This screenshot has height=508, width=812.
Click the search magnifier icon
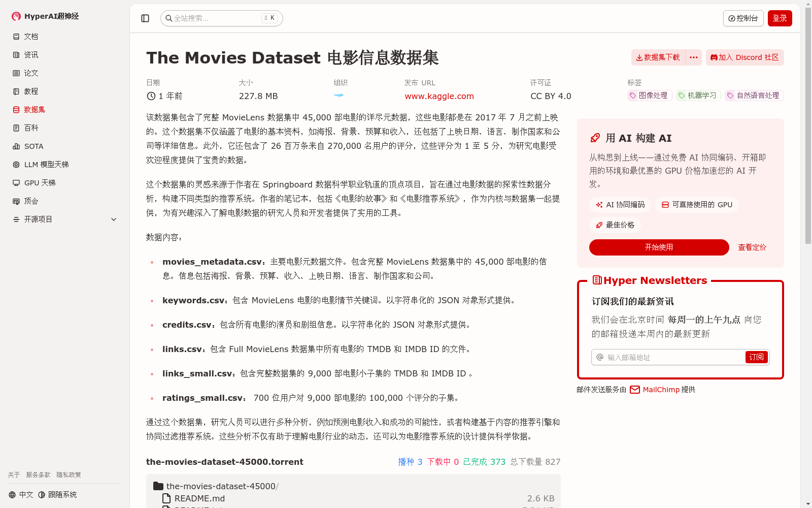coord(169,18)
